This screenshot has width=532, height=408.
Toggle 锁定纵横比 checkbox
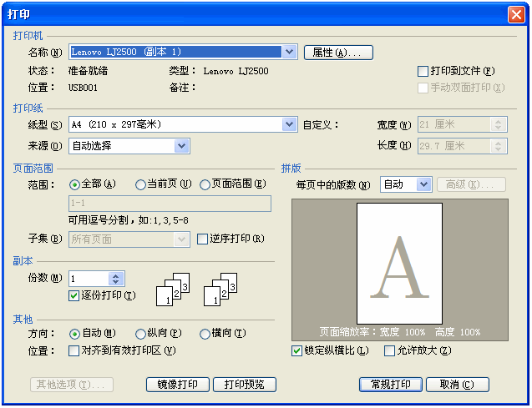click(297, 351)
